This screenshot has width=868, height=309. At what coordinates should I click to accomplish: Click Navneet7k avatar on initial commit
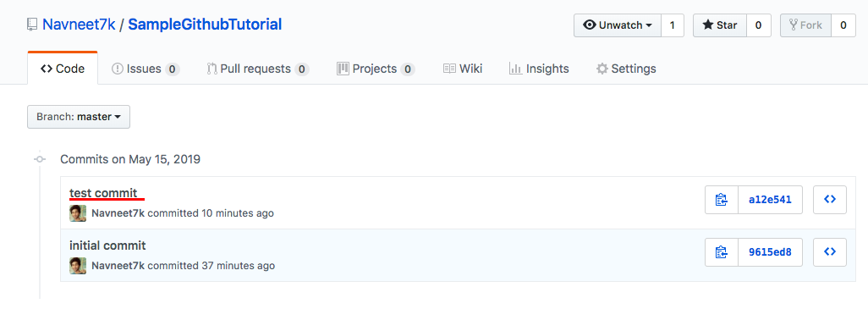coord(78,265)
